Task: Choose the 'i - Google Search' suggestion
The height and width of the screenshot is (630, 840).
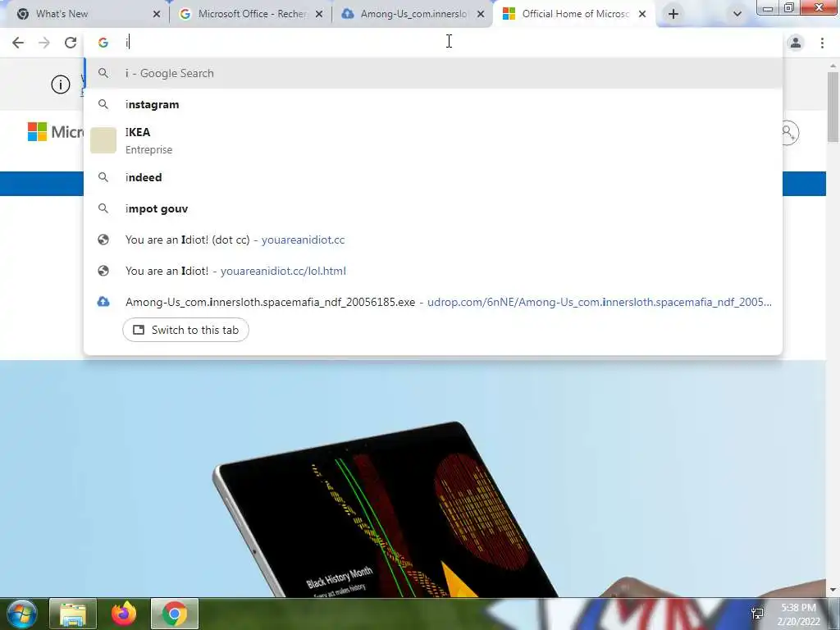Action: click(x=433, y=73)
